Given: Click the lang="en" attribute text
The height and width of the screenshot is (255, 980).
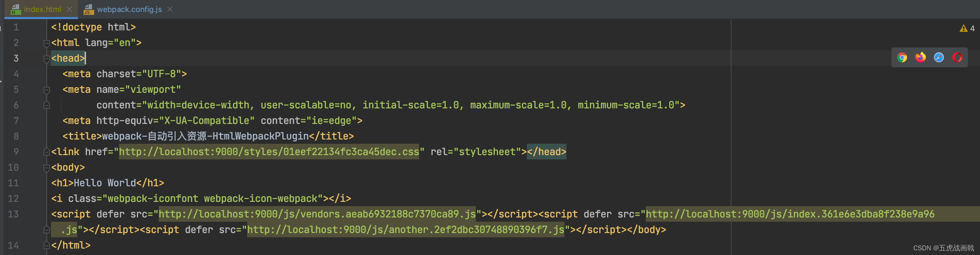Looking at the screenshot, I should [110, 43].
